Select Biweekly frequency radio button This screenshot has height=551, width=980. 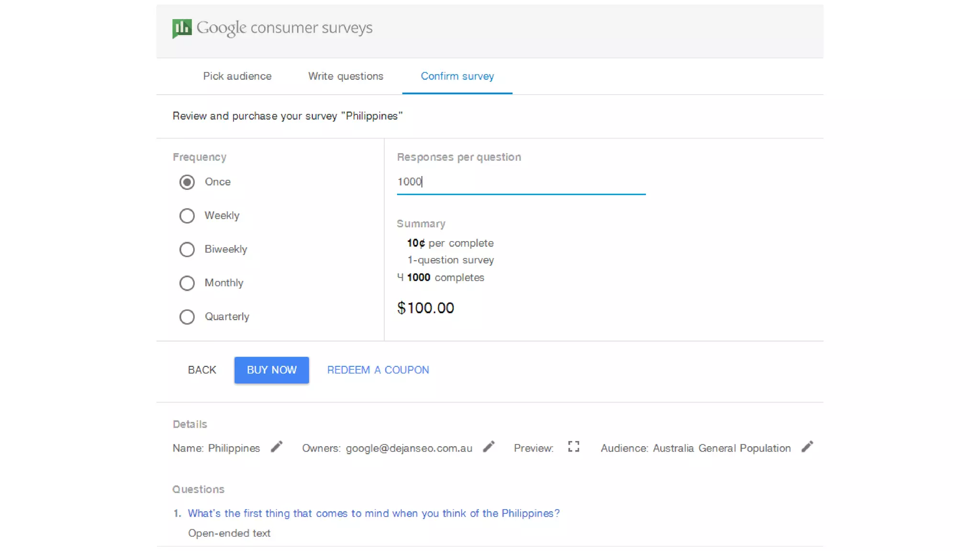click(x=187, y=250)
